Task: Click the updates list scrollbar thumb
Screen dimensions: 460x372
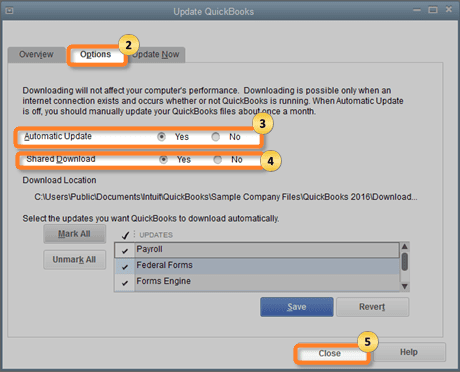Action: pos(405,262)
